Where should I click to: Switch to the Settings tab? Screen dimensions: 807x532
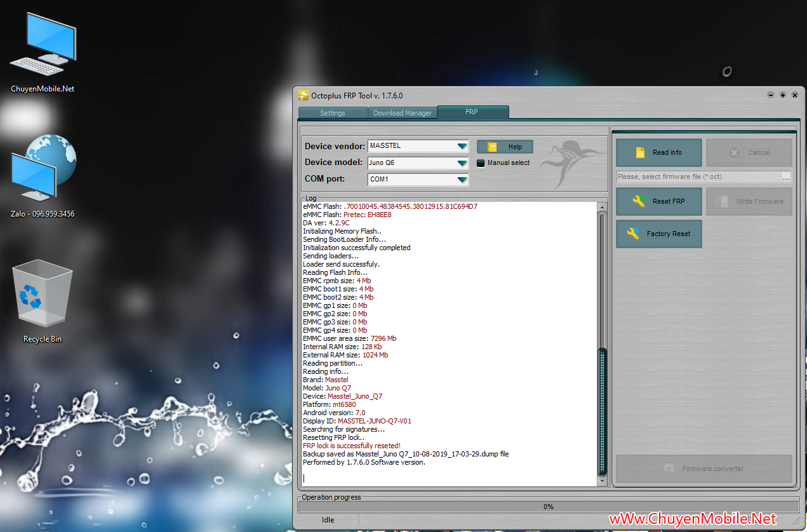[333, 113]
